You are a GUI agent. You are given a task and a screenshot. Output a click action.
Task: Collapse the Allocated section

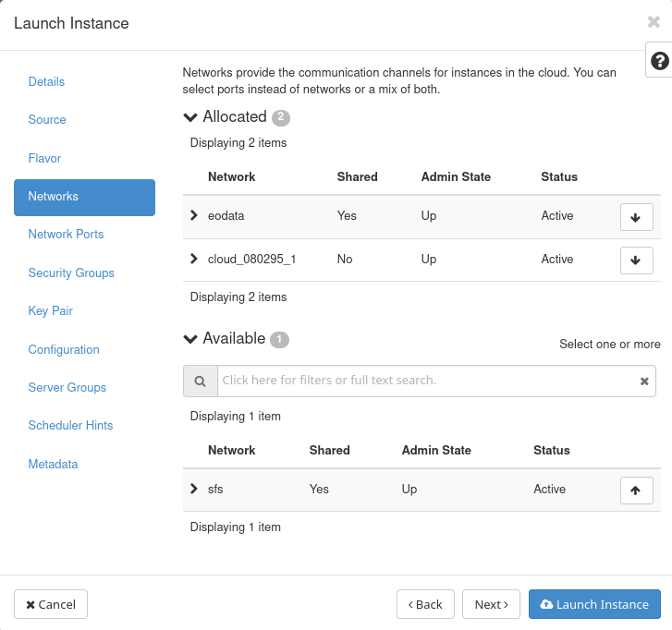coord(191,117)
